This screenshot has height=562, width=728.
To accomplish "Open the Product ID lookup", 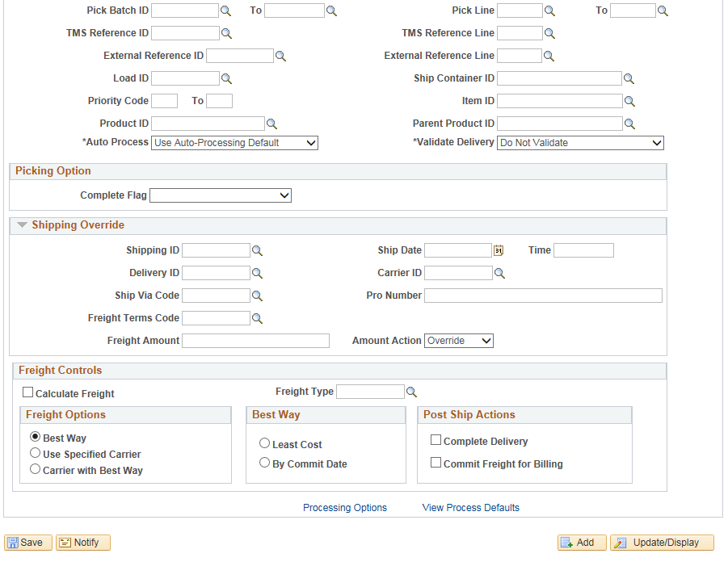I will coord(271,124).
